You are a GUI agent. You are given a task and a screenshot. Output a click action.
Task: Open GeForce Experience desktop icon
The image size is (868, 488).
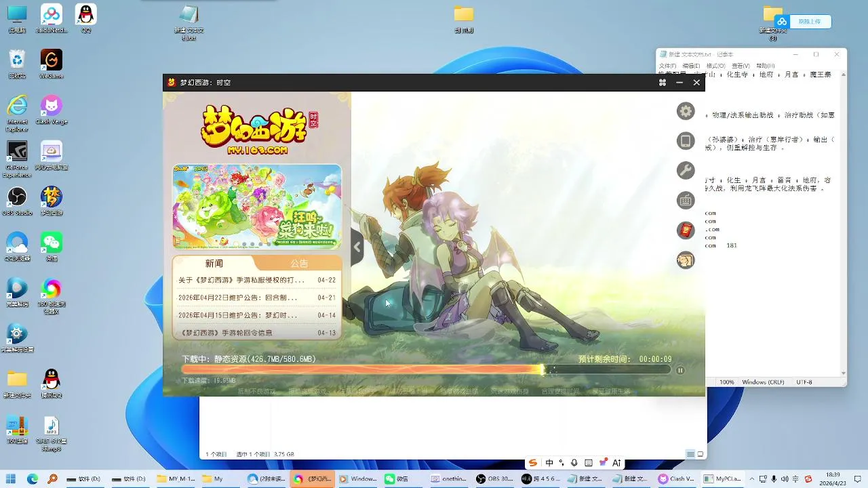coord(17,159)
